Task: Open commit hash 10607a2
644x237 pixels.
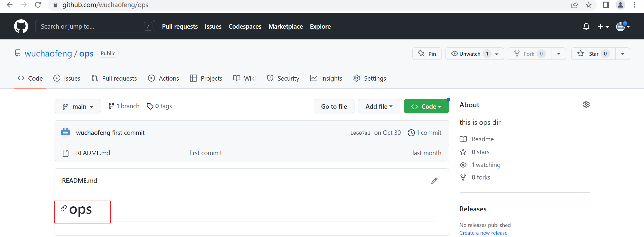Action: pyautogui.click(x=360, y=133)
